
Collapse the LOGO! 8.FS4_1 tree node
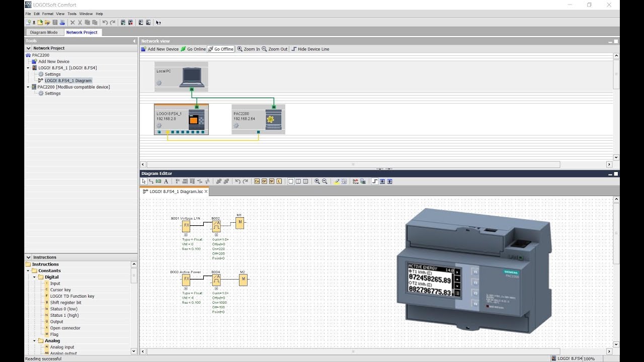[x=29, y=68]
